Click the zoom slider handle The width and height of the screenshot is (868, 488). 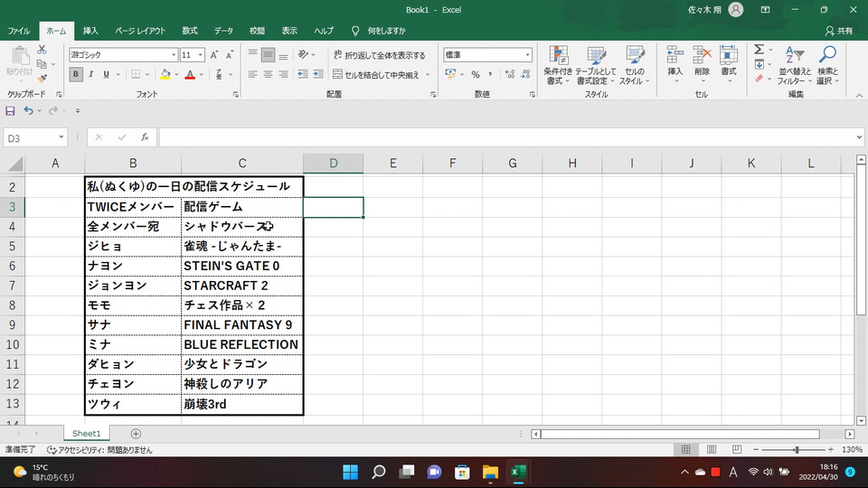(x=797, y=450)
